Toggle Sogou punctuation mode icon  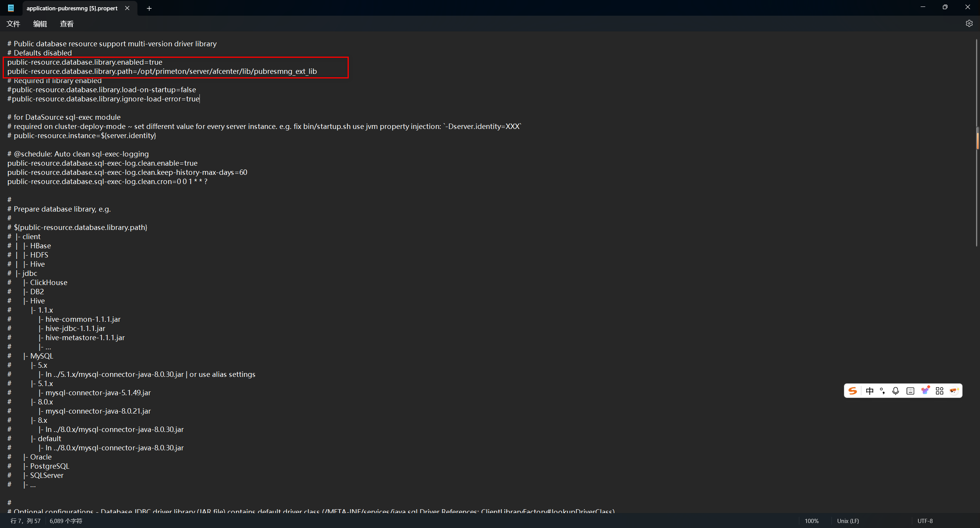point(882,391)
